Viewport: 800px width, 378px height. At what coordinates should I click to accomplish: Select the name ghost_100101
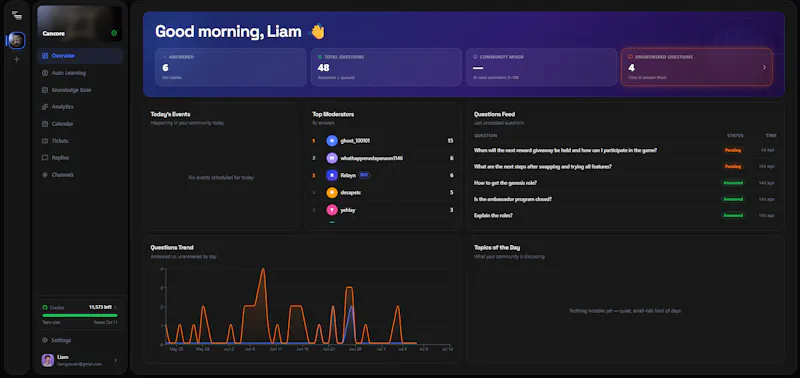tap(355, 141)
